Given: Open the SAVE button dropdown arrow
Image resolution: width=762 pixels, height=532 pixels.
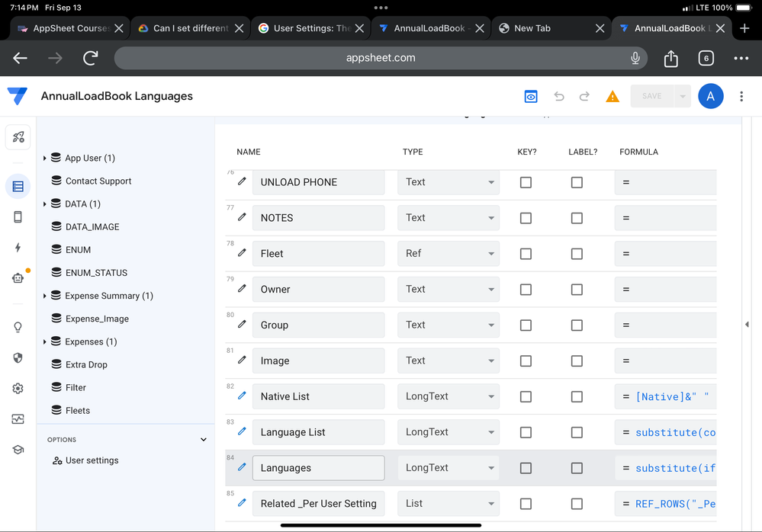Looking at the screenshot, I should [x=683, y=96].
